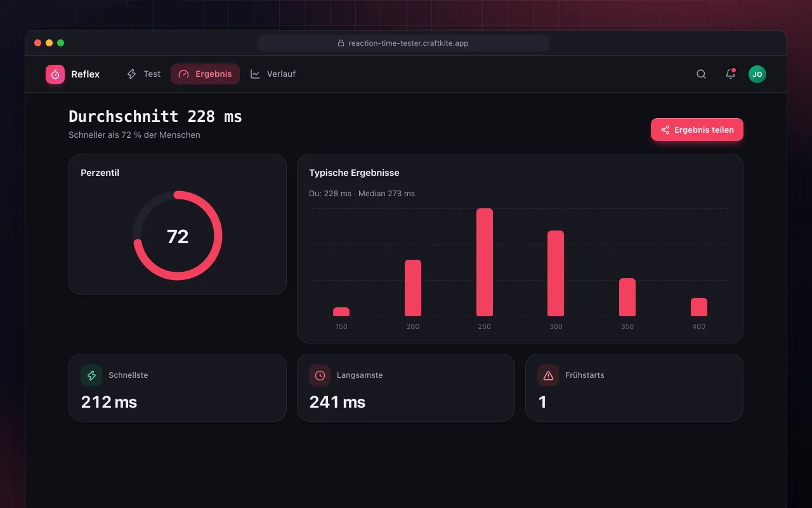The width and height of the screenshot is (812, 508).
Task: Click the warning triangle icon on Frühstarts
Action: [x=548, y=375]
